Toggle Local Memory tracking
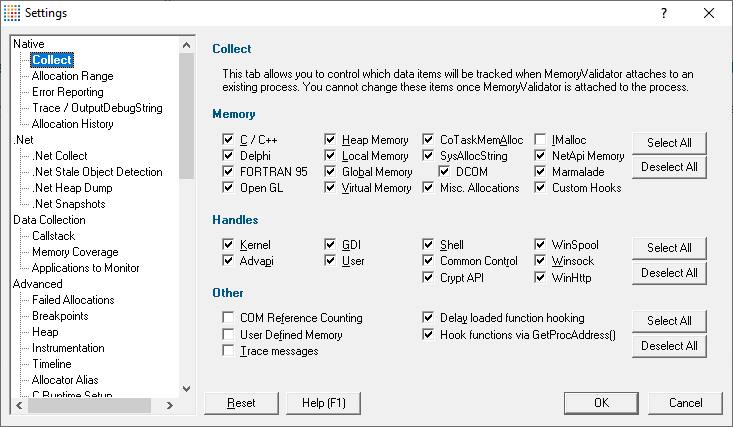This screenshot has width=733, height=427. point(330,155)
